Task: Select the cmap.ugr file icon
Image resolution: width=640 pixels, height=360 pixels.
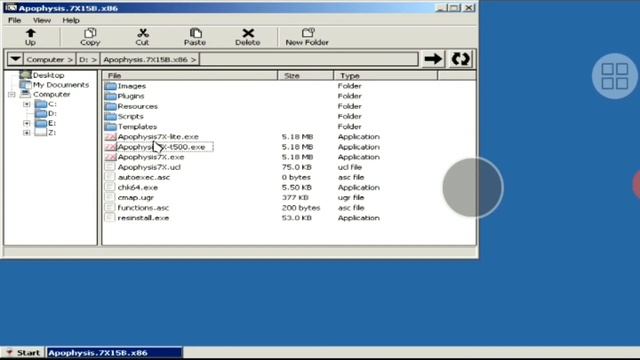Action: point(109,197)
